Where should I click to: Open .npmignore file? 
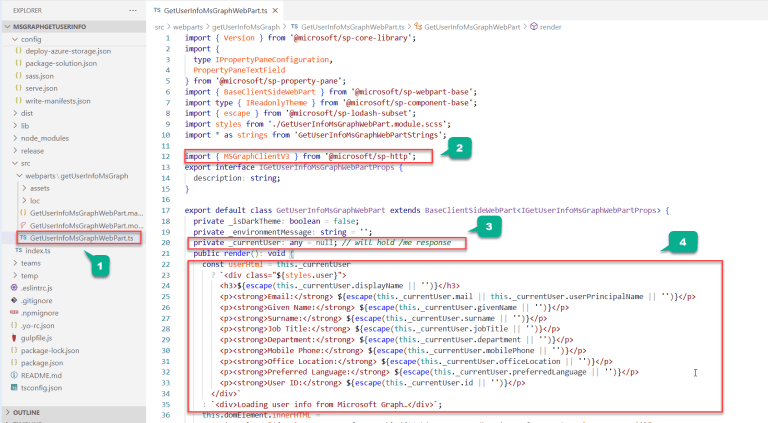(x=39, y=313)
